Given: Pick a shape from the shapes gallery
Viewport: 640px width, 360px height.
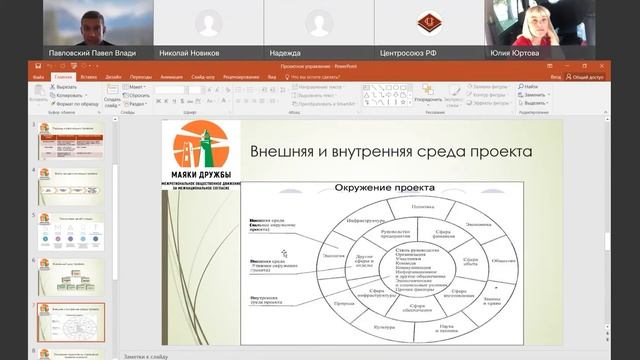Looking at the screenshot, I should coord(386,95).
